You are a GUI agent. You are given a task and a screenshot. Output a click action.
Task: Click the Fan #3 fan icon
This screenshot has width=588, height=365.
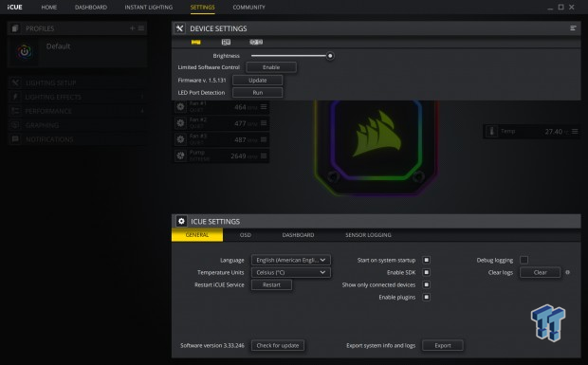coord(180,139)
